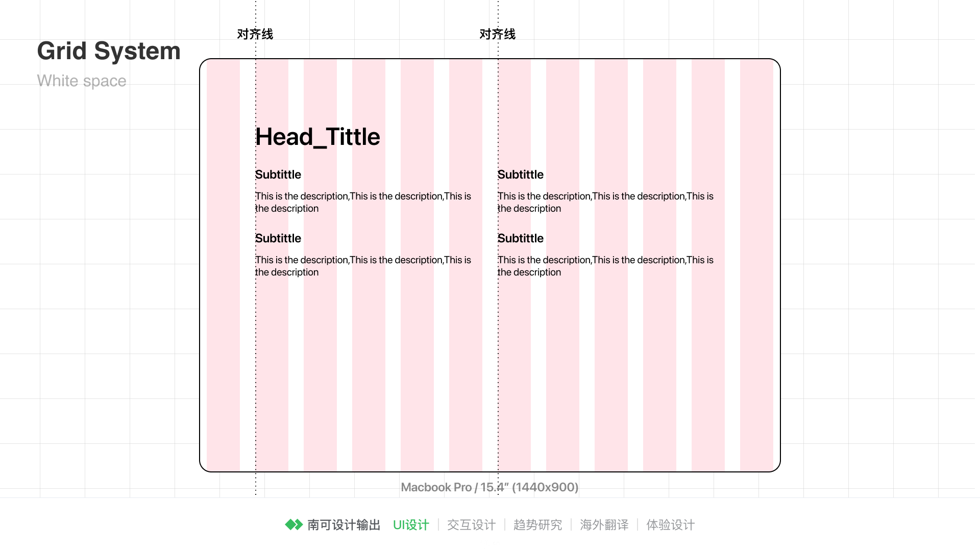Click the Macbook Pro 15.4" caption

pos(489,487)
